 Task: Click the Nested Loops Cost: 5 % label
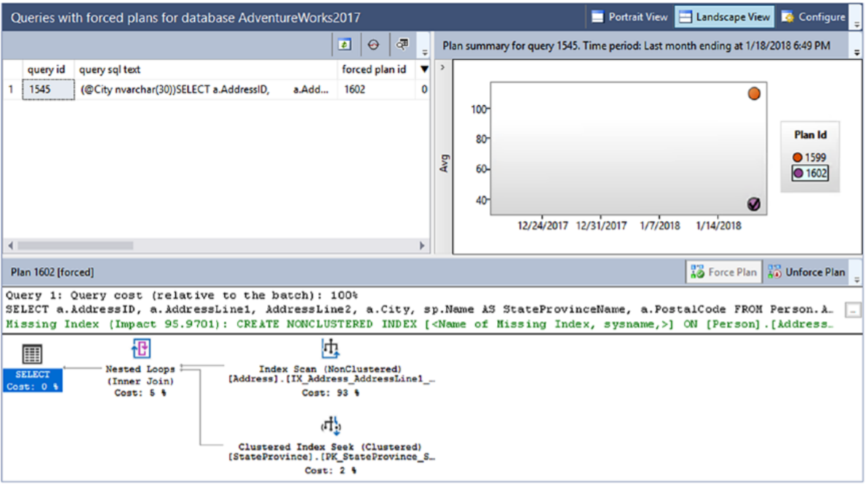140,393
